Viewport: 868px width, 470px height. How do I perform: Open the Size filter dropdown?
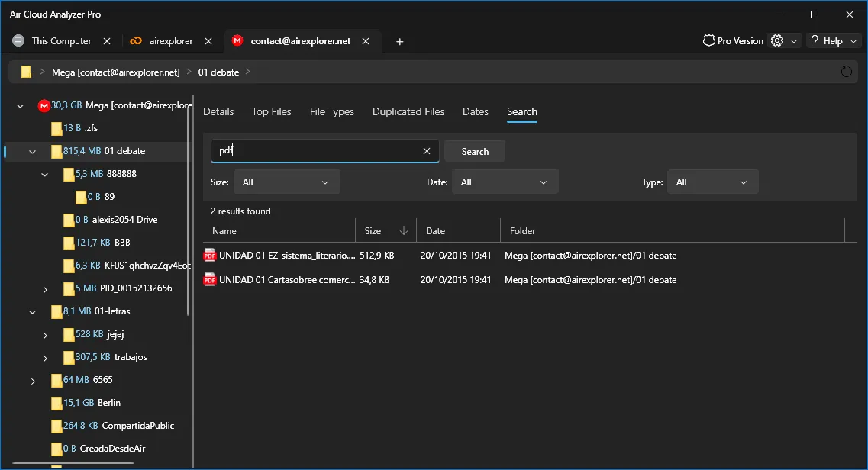(287, 182)
